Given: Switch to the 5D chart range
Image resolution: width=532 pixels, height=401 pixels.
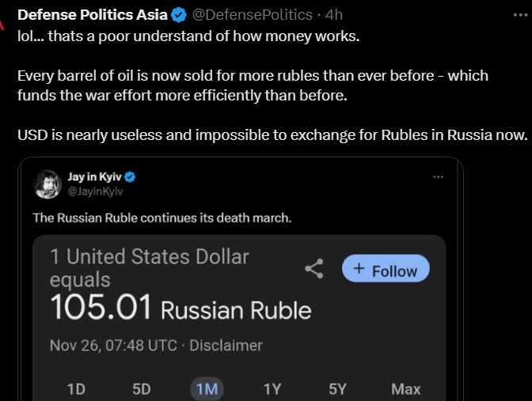Looking at the screenshot, I should [x=141, y=389].
